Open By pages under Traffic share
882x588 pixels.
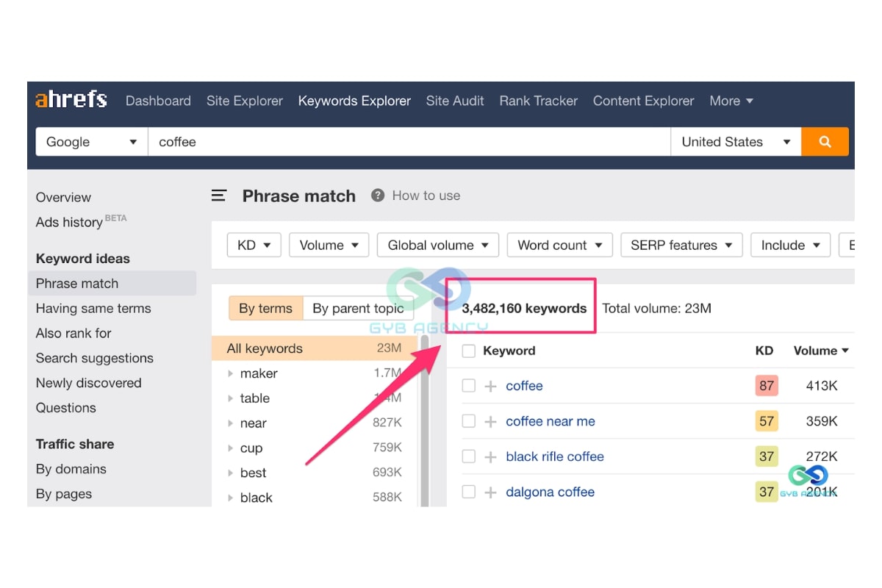pos(64,494)
